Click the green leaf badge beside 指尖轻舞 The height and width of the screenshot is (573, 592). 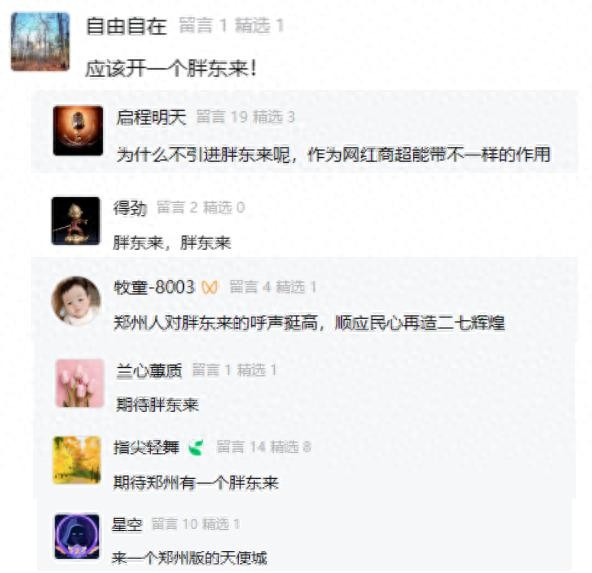tap(196, 448)
